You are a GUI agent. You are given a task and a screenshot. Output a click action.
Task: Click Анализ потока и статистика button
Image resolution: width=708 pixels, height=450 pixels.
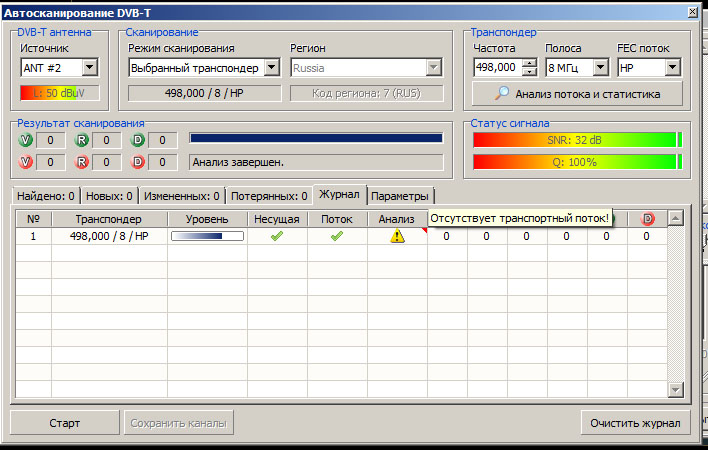tap(578, 94)
